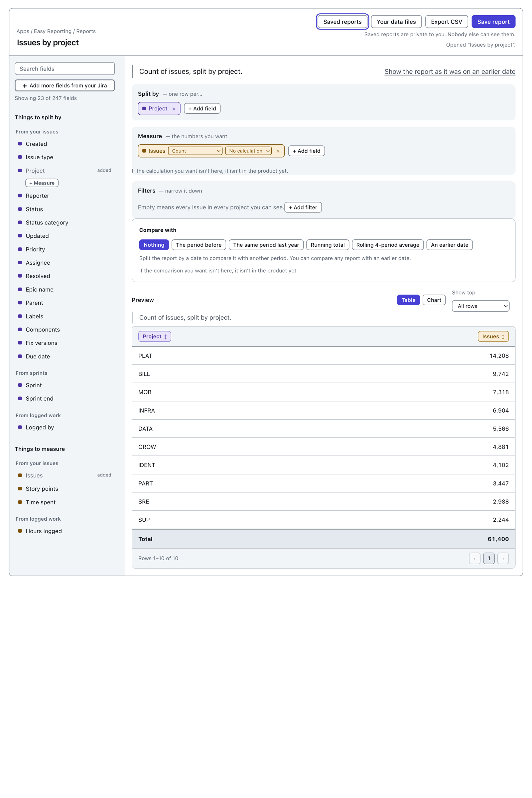Click the Save report button
Viewport: 532px width, 798px height.
tap(493, 22)
